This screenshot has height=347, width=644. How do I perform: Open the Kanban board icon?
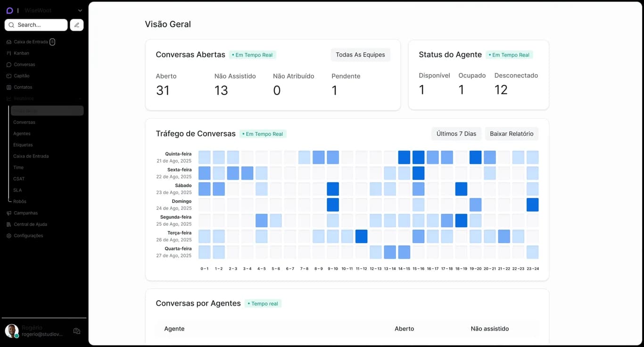pos(9,53)
